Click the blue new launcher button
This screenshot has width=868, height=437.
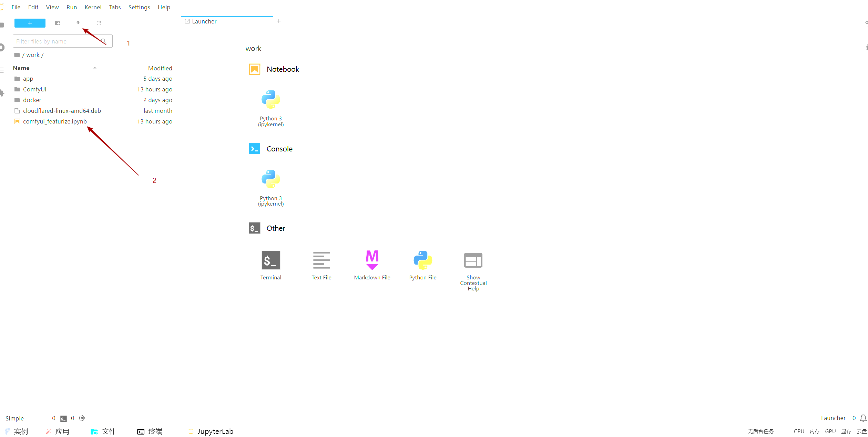(x=30, y=23)
